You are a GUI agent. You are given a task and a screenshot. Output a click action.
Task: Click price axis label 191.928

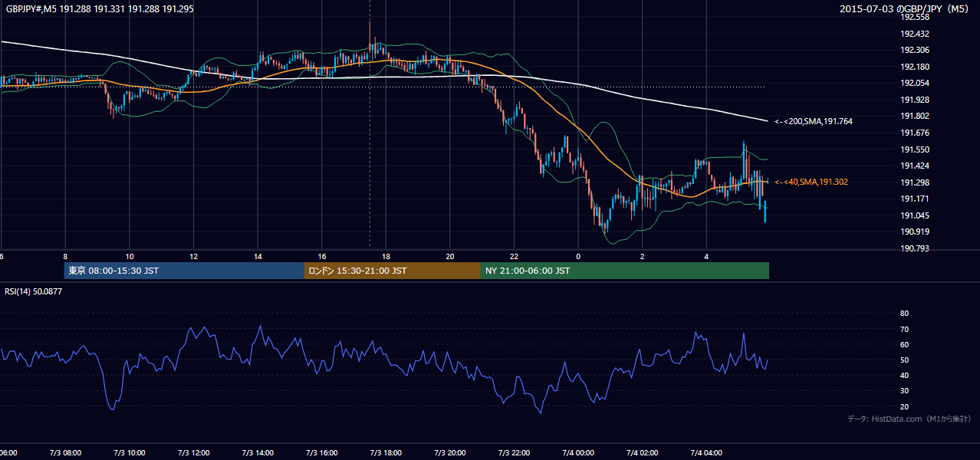(915, 100)
